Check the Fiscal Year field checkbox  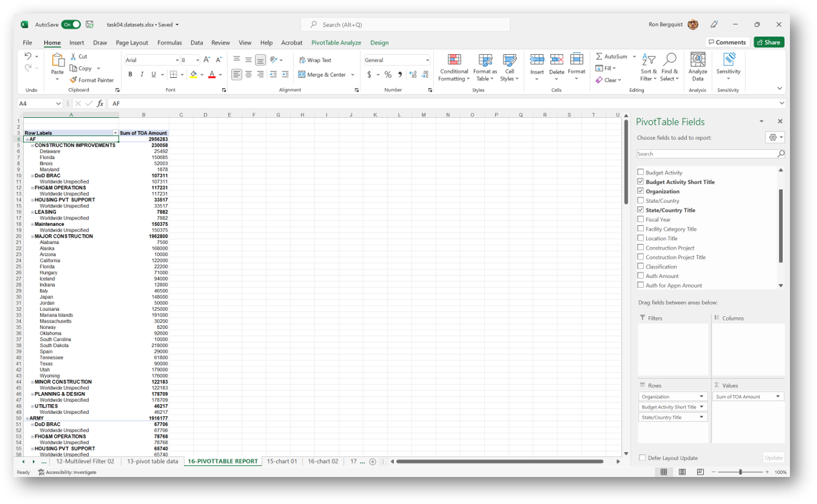pyautogui.click(x=641, y=219)
